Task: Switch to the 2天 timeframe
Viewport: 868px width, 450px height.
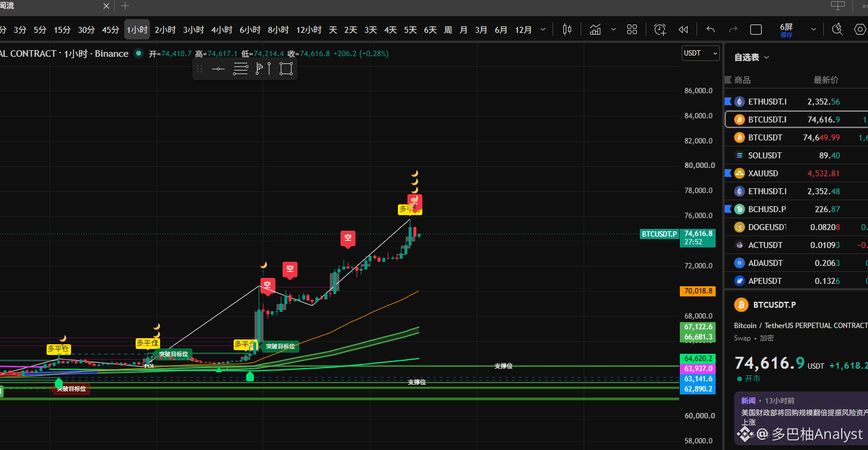Action: click(x=351, y=29)
